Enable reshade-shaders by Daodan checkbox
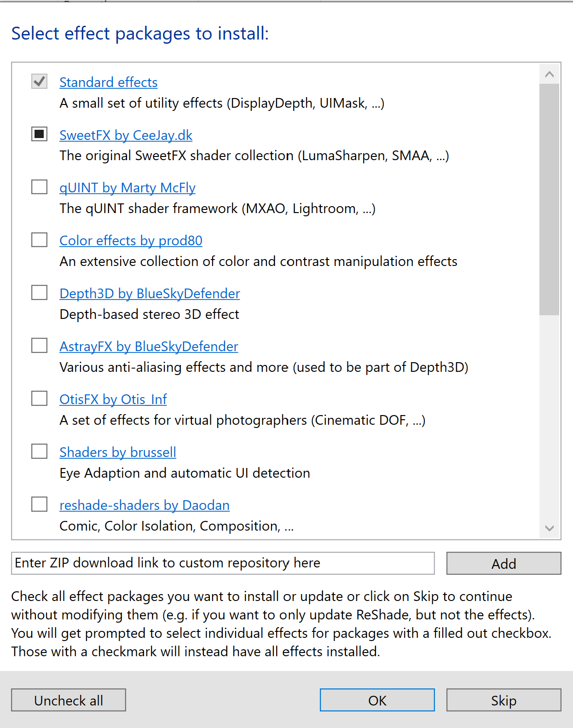The image size is (573, 728). (39, 504)
